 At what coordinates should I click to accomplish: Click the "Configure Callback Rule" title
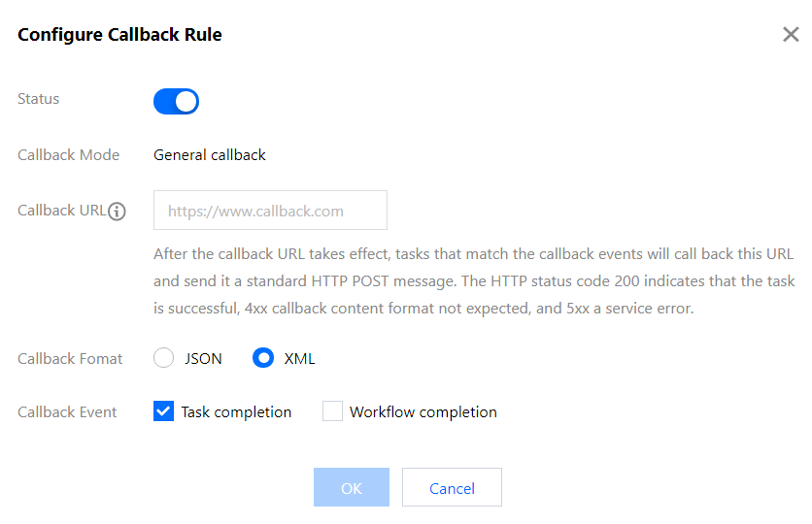[119, 35]
